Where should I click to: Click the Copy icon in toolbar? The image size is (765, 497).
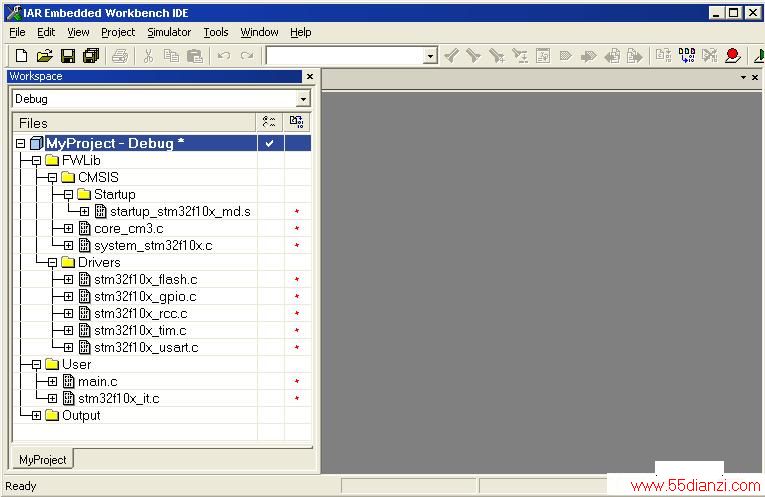(x=171, y=56)
